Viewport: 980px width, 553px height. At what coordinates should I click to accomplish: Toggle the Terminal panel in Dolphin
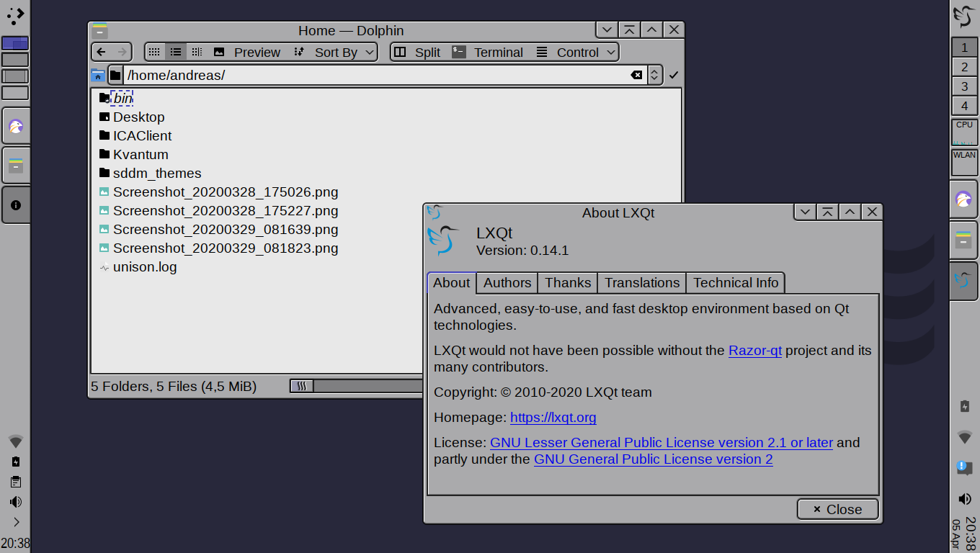point(487,52)
